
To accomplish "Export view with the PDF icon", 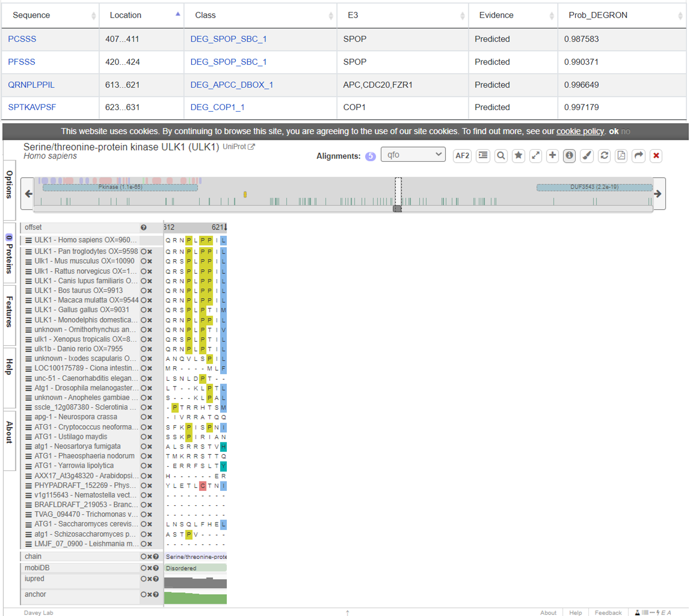I will tap(621, 155).
